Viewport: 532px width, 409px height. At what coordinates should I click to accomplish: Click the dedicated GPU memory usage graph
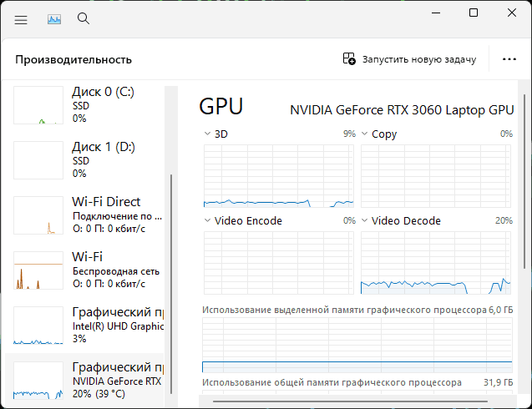(x=357, y=346)
